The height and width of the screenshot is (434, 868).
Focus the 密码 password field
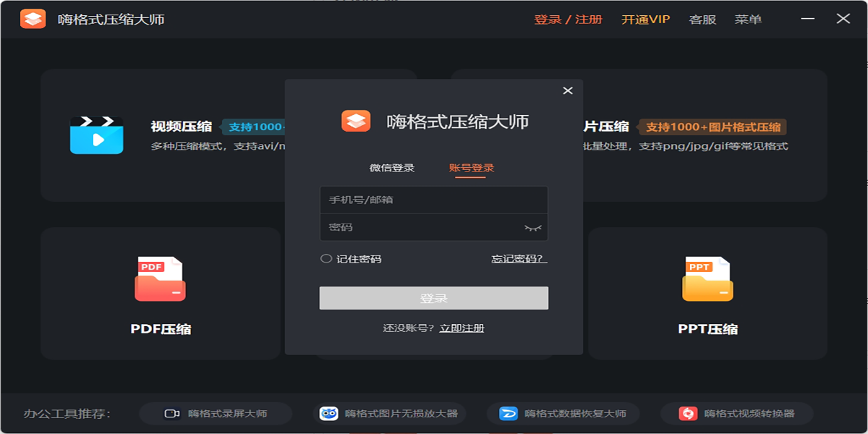(420, 227)
